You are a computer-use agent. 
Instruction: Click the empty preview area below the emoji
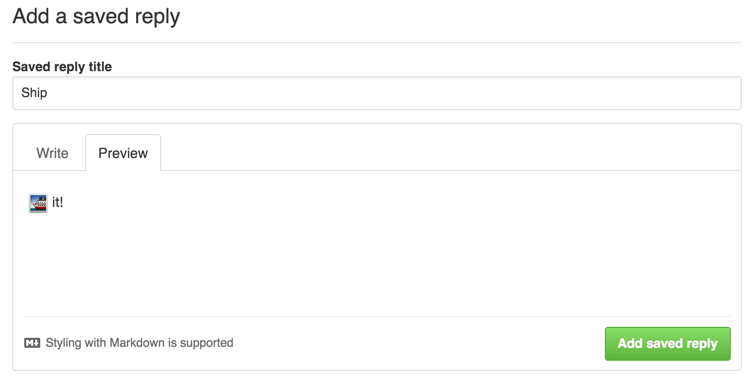click(377, 263)
